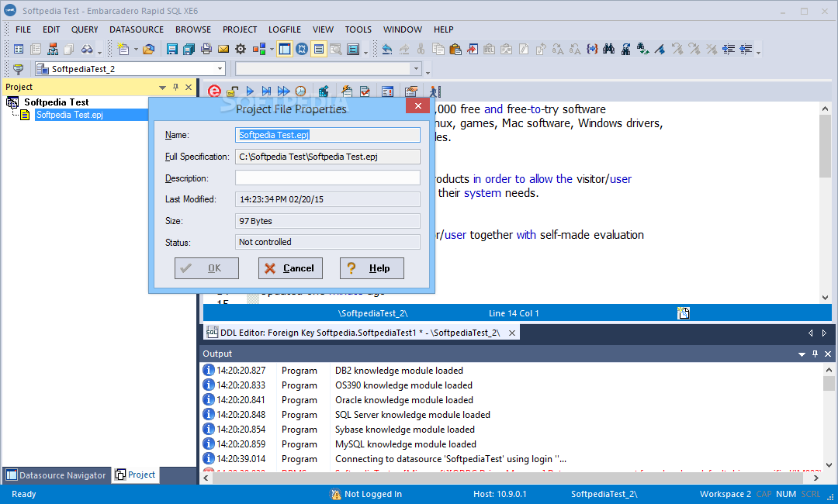This screenshot has width=838, height=504.
Task: Click Cancel in Project File Properties
Action: pos(290,268)
